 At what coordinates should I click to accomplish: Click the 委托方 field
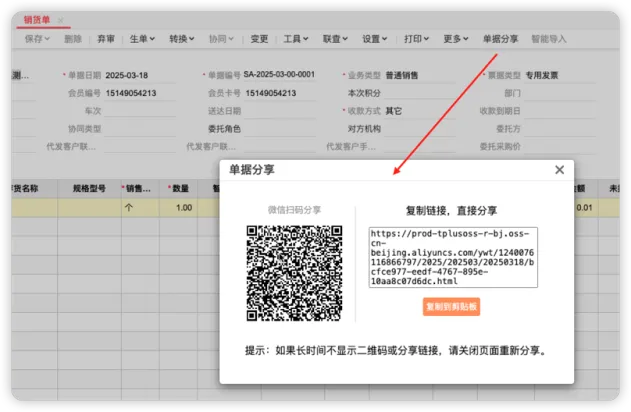pyautogui.click(x=560, y=129)
